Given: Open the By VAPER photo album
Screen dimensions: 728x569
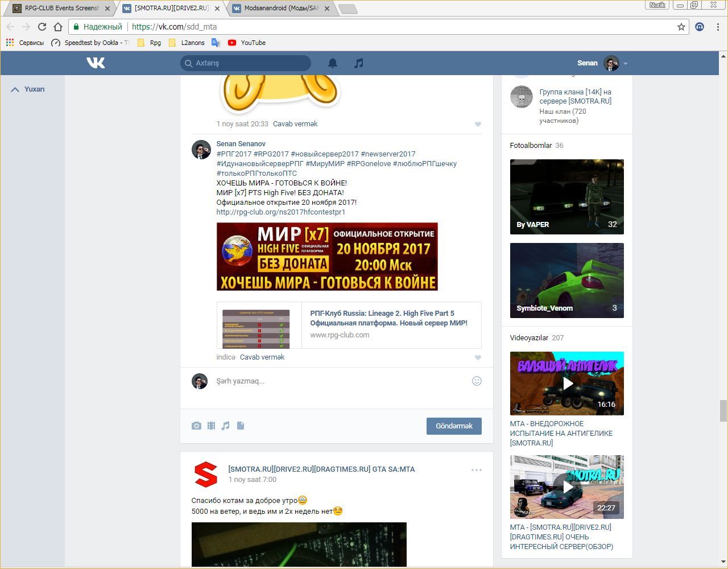Looking at the screenshot, I should click(x=567, y=197).
